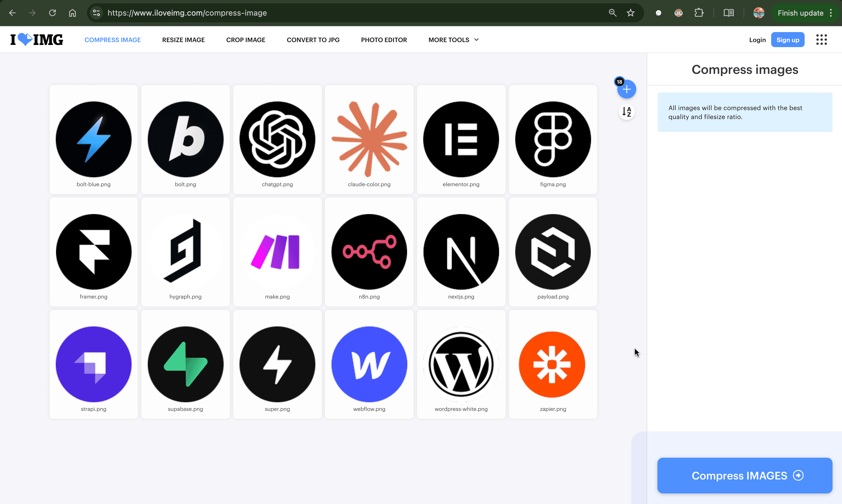Switch to the CONVERT TO JPG tool
The height and width of the screenshot is (504, 842).
coord(313,40)
